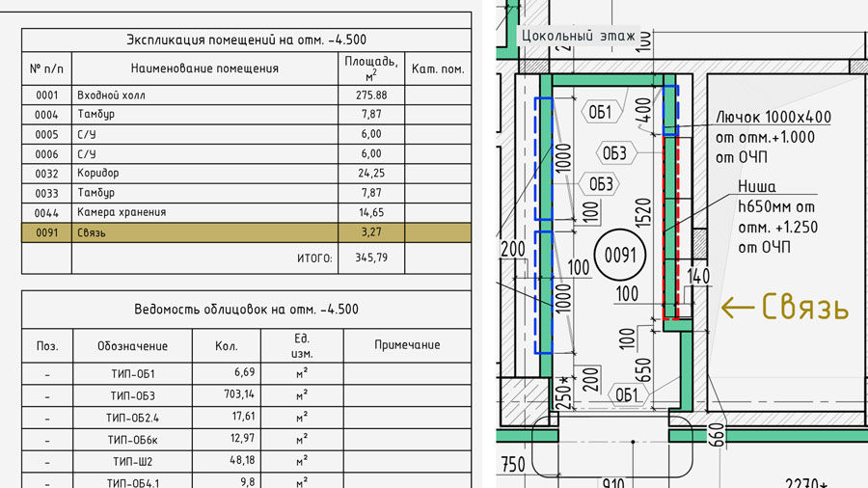868x488 pixels.
Task: Select the red dashed niche outline
Action: pos(670,227)
